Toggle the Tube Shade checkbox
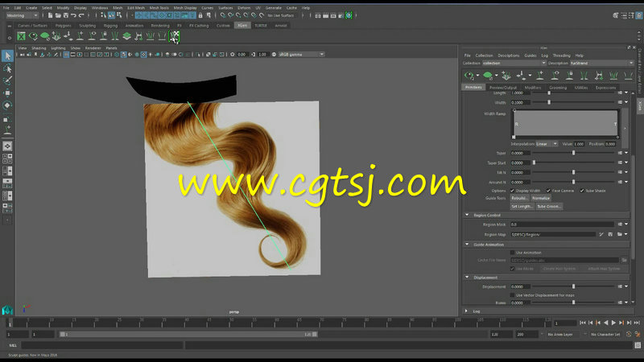The height and width of the screenshot is (362, 644). tap(582, 191)
